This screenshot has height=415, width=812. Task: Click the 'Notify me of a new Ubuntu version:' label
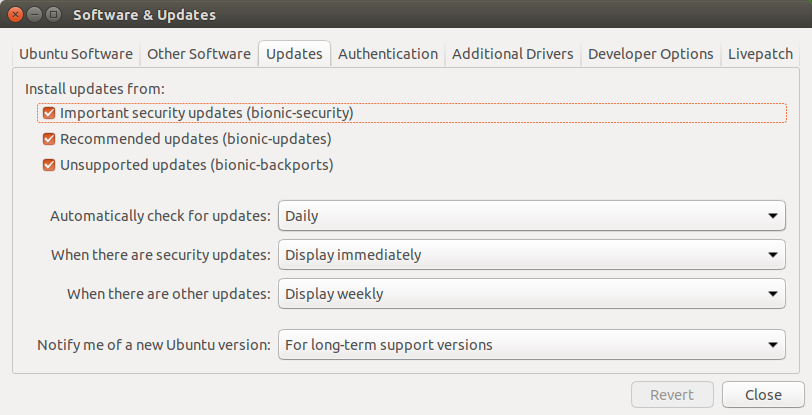(x=154, y=345)
